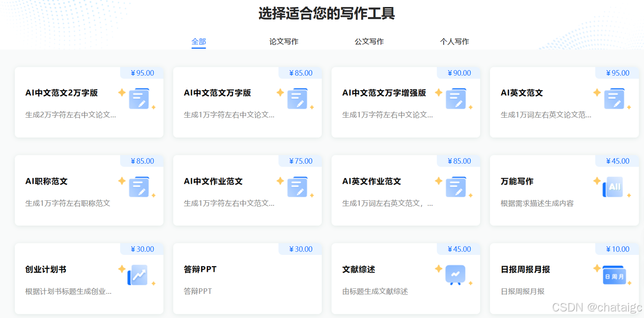
Task: Click description 生成1万字符左右职称范文
Action: click(x=68, y=203)
